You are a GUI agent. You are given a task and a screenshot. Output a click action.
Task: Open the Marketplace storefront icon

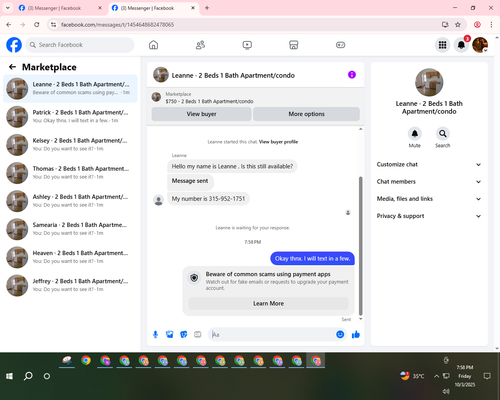pos(294,45)
